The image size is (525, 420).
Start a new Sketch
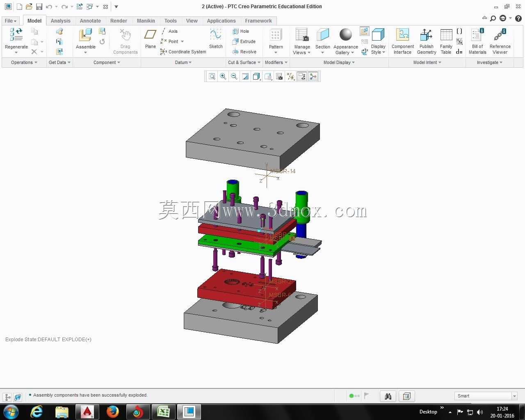216,39
